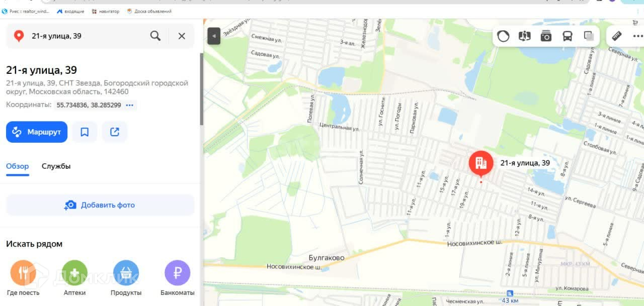The image size is (644, 306).
Task: Clear the search with the X icon
Action: (182, 36)
